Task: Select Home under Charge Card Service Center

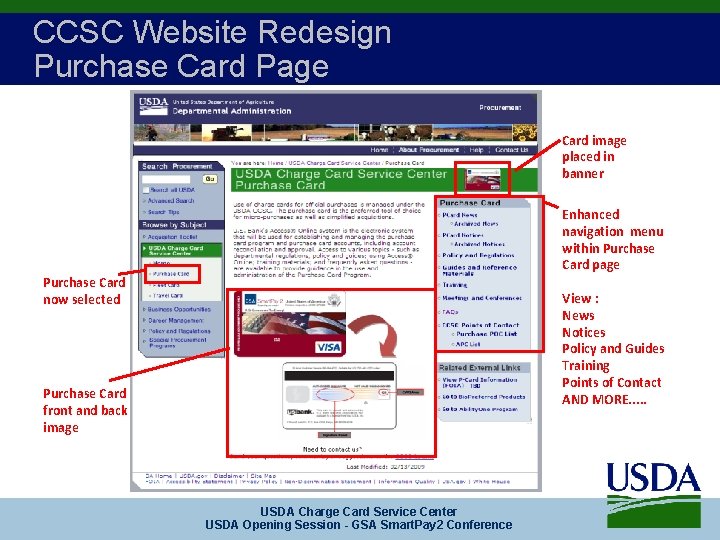Action: 162,263
